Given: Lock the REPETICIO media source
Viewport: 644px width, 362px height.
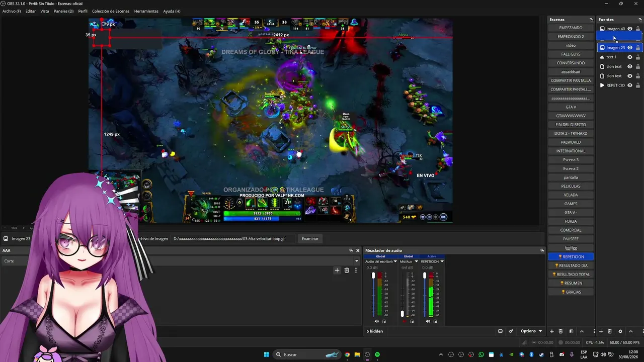Looking at the screenshot, I should click(x=638, y=85).
